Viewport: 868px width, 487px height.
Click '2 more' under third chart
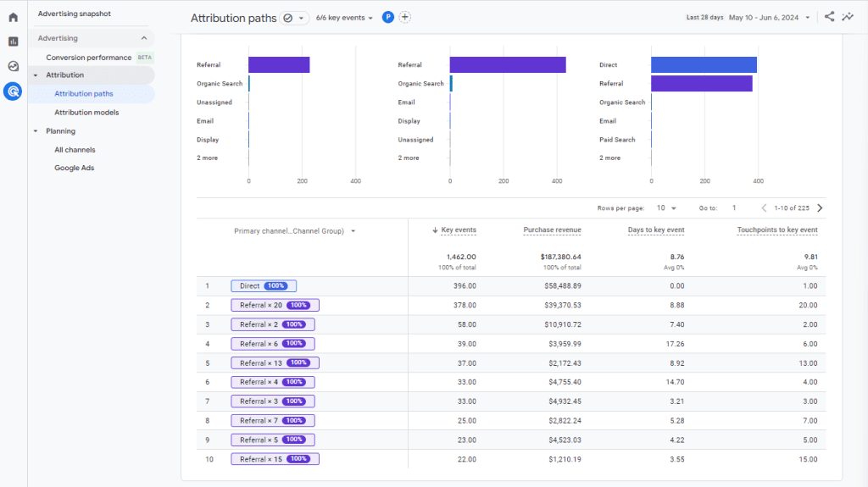pyautogui.click(x=609, y=158)
